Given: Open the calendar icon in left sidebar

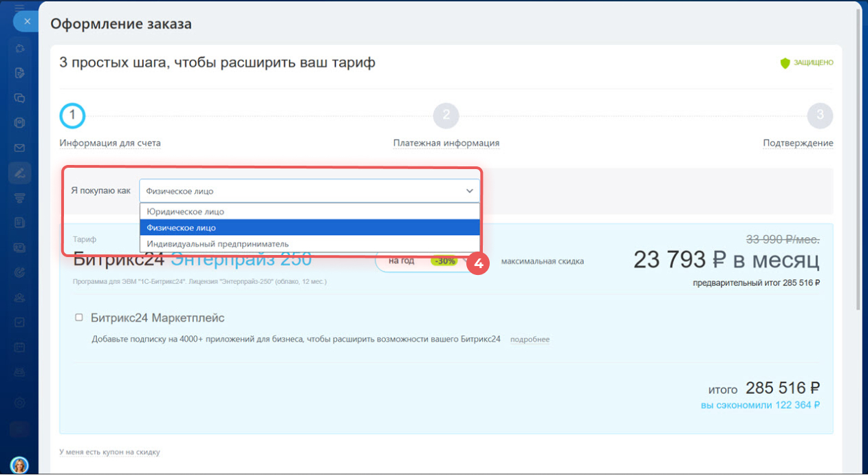Looking at the screenshot, I should click(20, 346).
